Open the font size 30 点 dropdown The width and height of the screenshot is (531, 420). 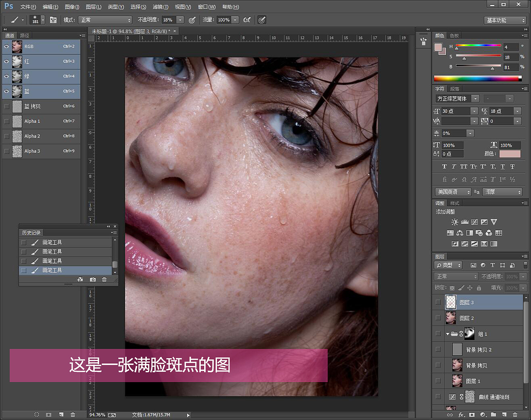coord(474,111)
